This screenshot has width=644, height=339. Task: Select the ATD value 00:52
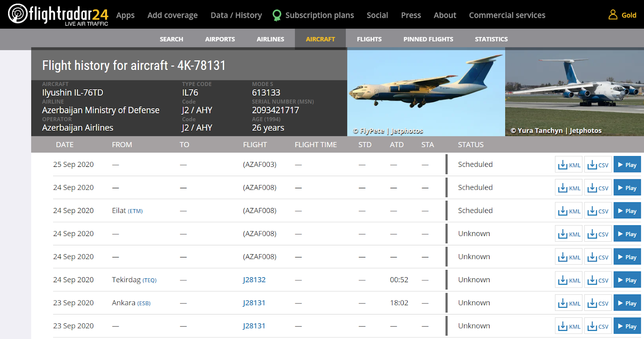(x=399, y=280)
